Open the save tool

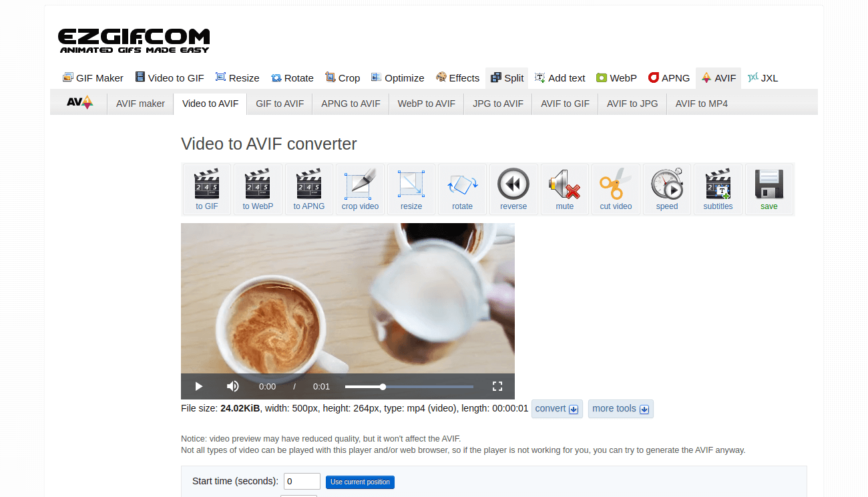(769, 189)
